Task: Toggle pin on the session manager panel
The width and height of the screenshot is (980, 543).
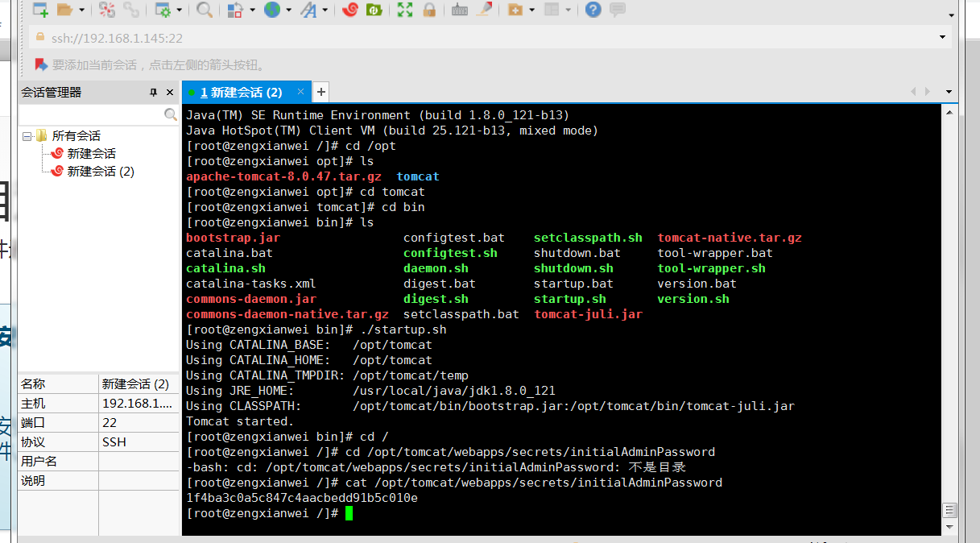Action: (153, 93)
